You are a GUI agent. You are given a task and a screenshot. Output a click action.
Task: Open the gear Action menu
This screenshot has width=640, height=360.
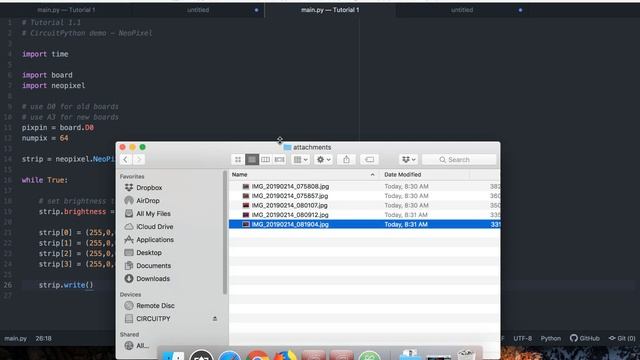(324, 160)
